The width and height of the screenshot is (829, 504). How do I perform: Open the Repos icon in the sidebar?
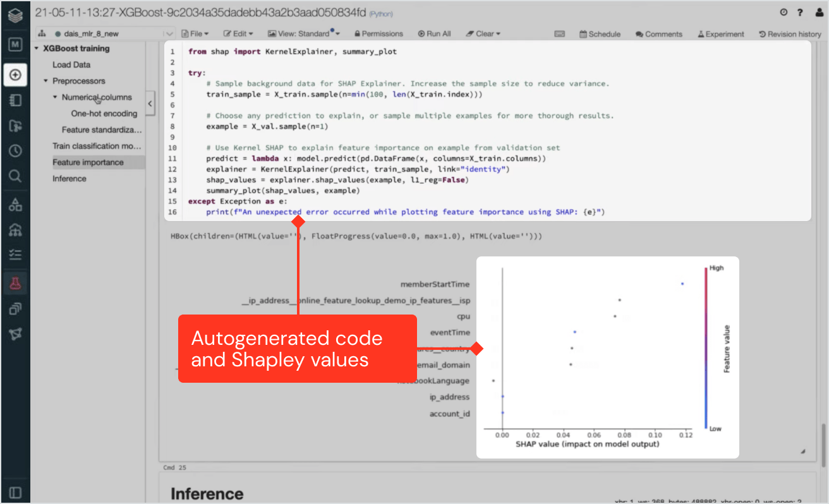[16, 126]
